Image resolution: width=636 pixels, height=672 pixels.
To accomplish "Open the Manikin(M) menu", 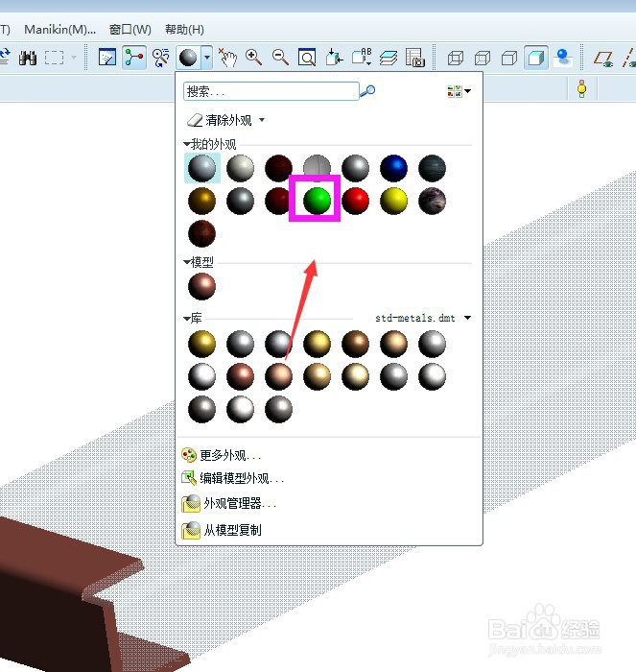I will click(60, 30).
